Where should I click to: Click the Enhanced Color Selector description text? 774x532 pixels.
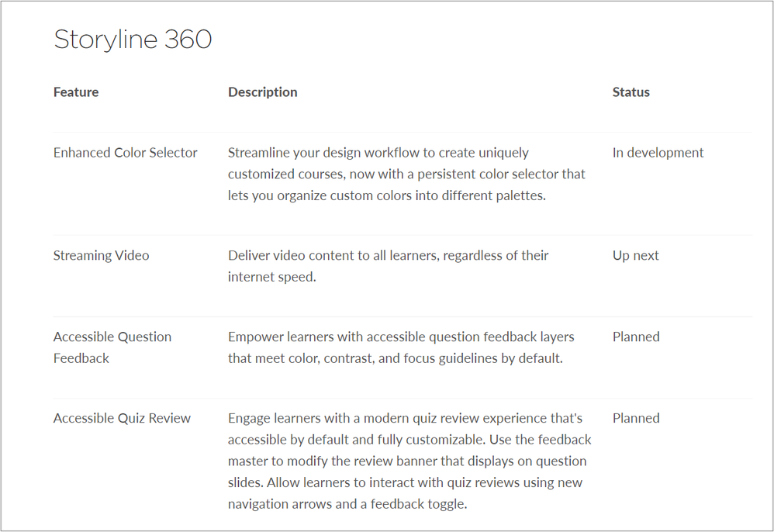(x=406, y=174)
